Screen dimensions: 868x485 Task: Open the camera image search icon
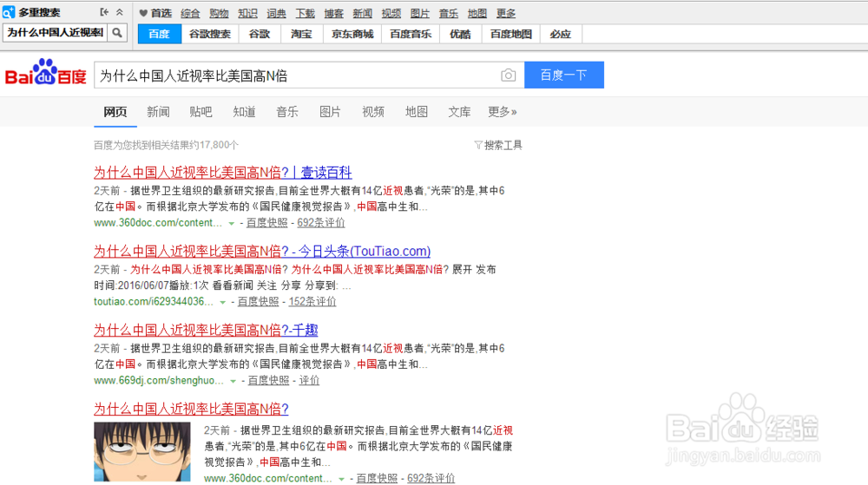[508, 75]
